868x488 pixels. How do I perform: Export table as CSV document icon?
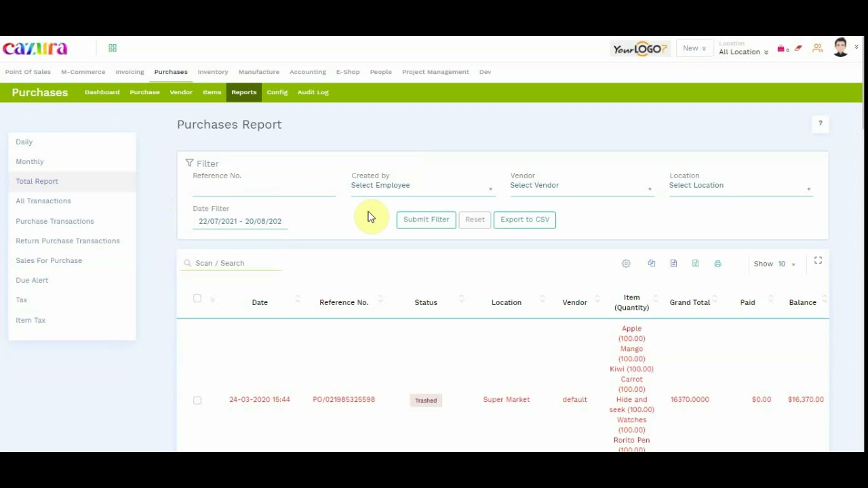(x=673, y=264)
